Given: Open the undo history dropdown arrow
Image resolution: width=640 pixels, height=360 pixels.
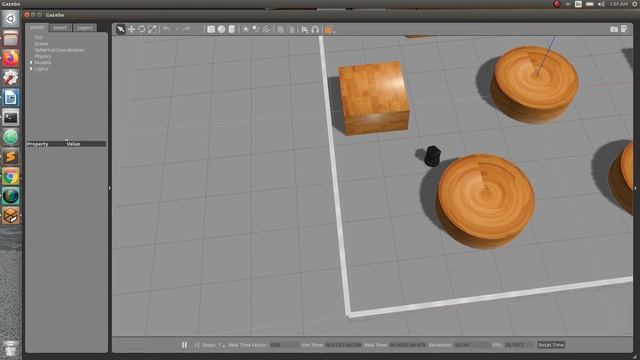Looking at the screenshot, I should coord(177,29).
